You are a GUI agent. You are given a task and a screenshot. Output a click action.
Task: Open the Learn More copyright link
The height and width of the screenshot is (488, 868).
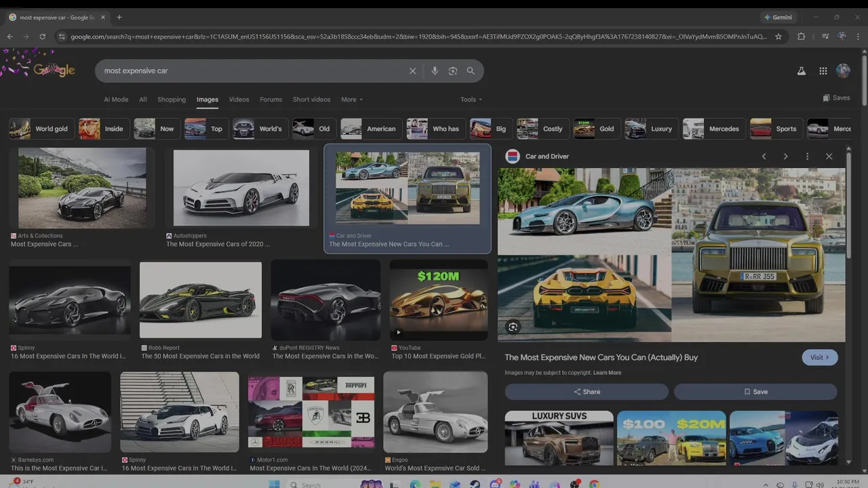pos(607,373)
